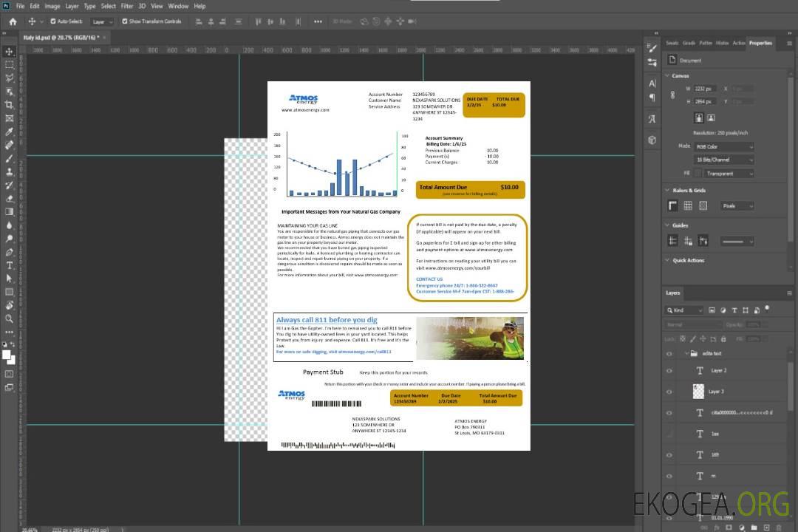798x532 pixels.
Task: Toggle Quick Mask mode icon
Action: point(9,374)
